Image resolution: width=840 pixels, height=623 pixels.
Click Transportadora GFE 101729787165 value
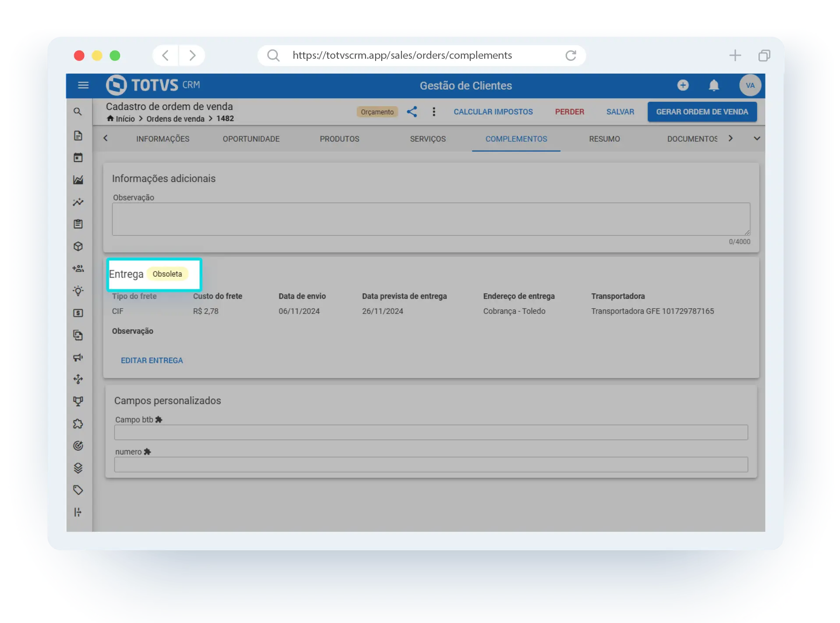pyautogui.click(x=652, y=311)
